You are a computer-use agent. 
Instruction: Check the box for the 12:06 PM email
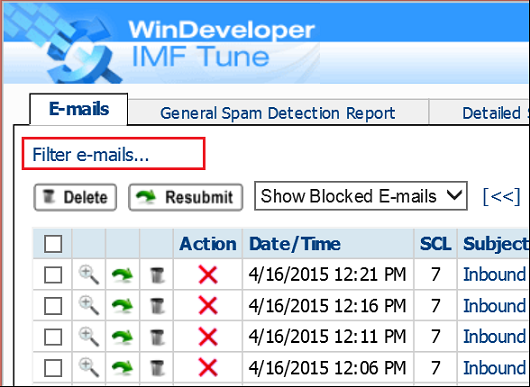coord(53,368)
